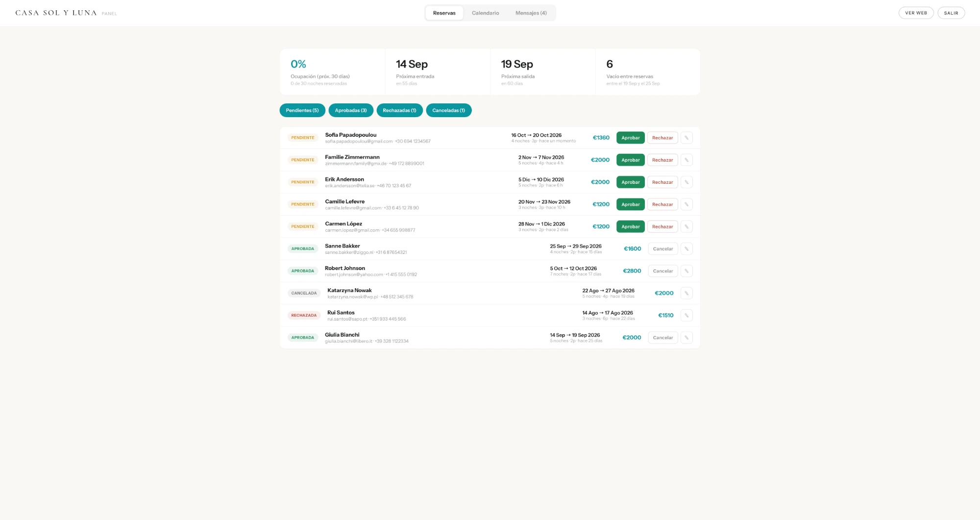Click pencil icon on Rui Santos row
This screenshot has height=520, width=980.
point(686,316)
